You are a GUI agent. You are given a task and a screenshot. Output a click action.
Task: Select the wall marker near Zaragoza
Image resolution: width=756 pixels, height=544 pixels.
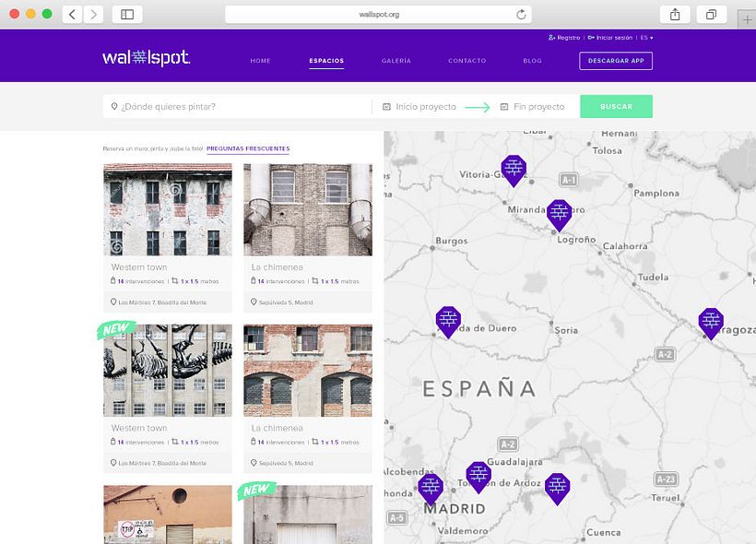(x=711, y=321)
